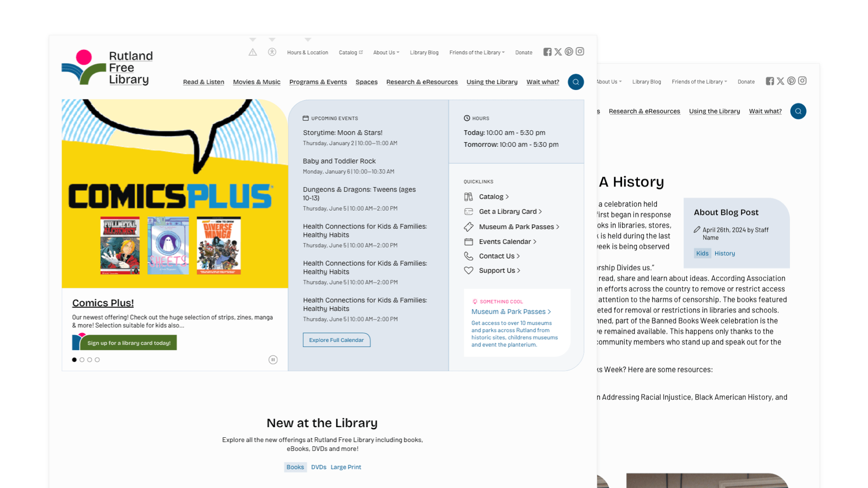This screenshot has width=868, height=488.
Task: Click the blue search button in front page
Action: click(576, 82)
